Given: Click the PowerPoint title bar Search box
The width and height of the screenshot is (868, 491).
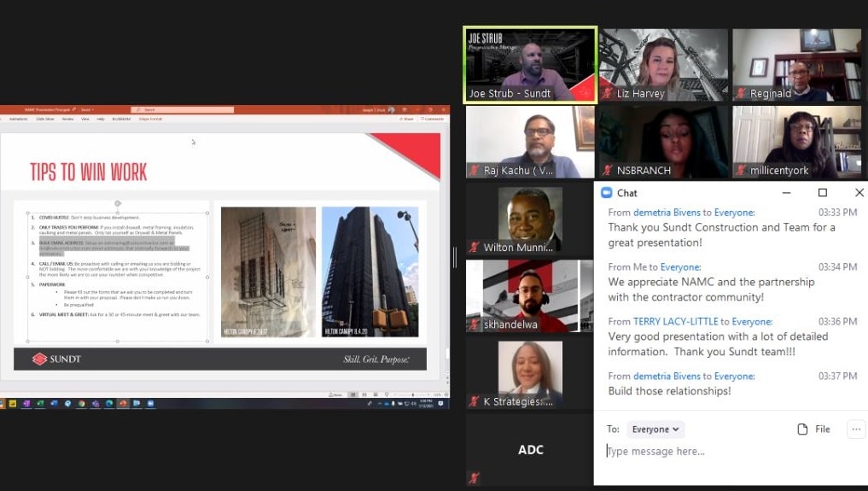Looking at the screenshot, I should [x=182, y=109].
